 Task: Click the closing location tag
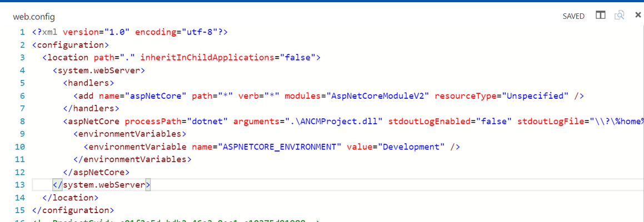70,198
